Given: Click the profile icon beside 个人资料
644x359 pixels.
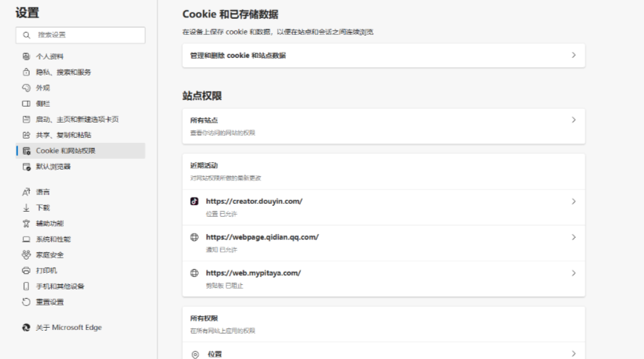Looking at the screenshot, I should point(26,56).
